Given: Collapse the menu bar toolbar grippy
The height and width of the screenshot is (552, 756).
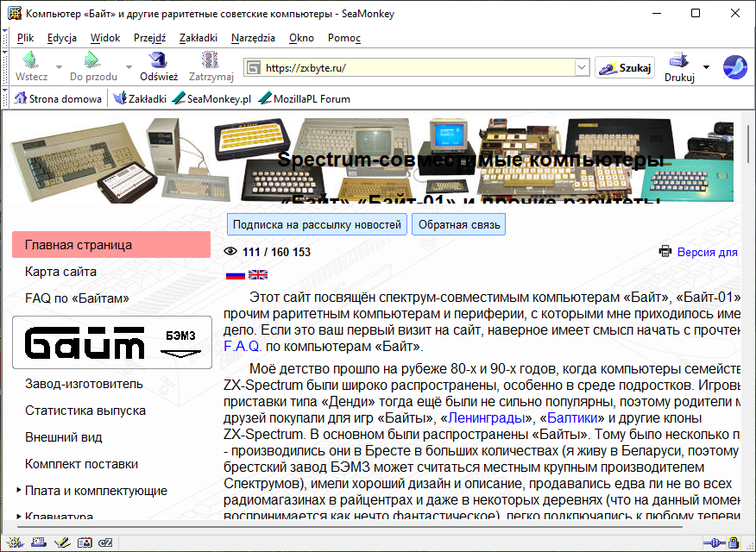Looking at the screenshot, I should coord(5,38).
